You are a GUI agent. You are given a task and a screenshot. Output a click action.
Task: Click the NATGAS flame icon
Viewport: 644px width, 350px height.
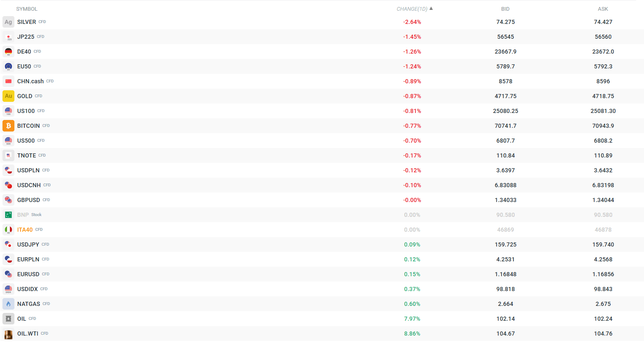coord(8,304)
